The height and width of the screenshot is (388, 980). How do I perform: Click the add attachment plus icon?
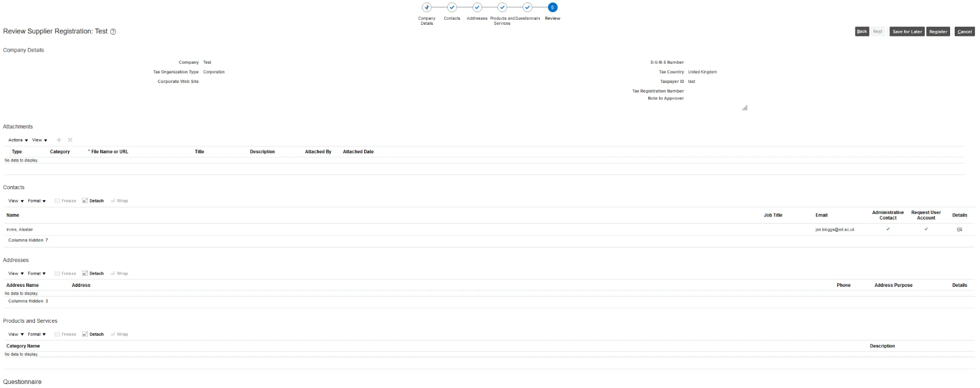click(59, 140)
